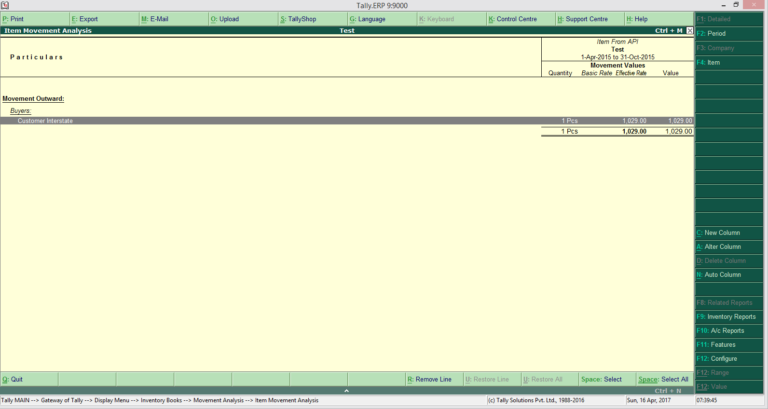768x409 pixels.
Task: Click the Tally application icon in title bar
Action: pyautogui.click(x=5, y=5)
